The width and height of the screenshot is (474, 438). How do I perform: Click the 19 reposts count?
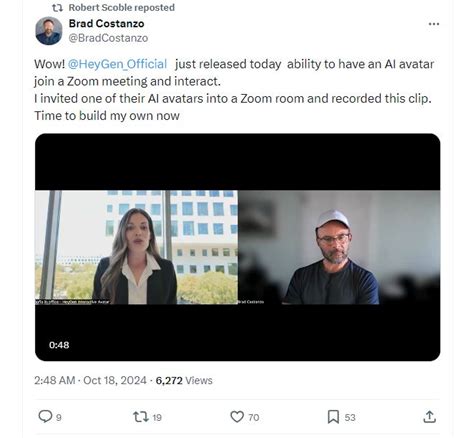point(157,418)
